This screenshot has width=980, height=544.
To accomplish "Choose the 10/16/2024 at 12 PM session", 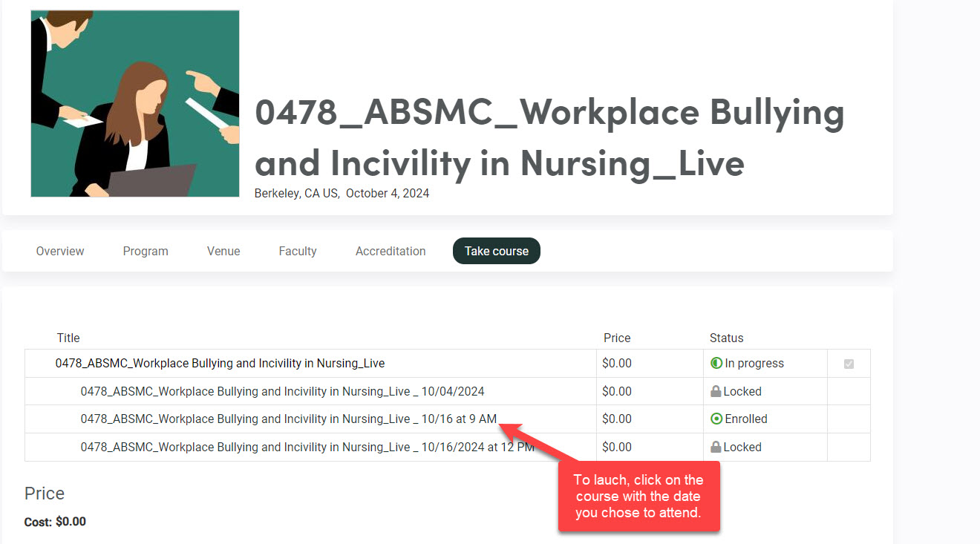I will click(307, 448).
